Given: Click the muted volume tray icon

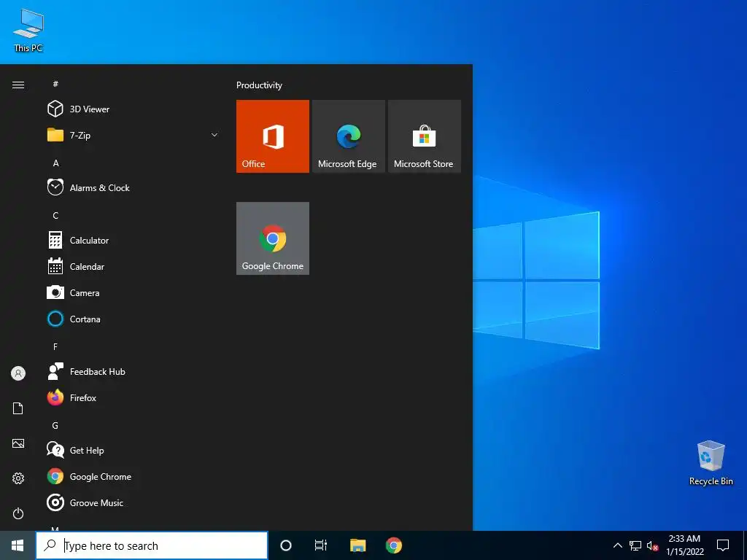Looking at the screenshot, I should pyautogui.click(x=652, y=545).
